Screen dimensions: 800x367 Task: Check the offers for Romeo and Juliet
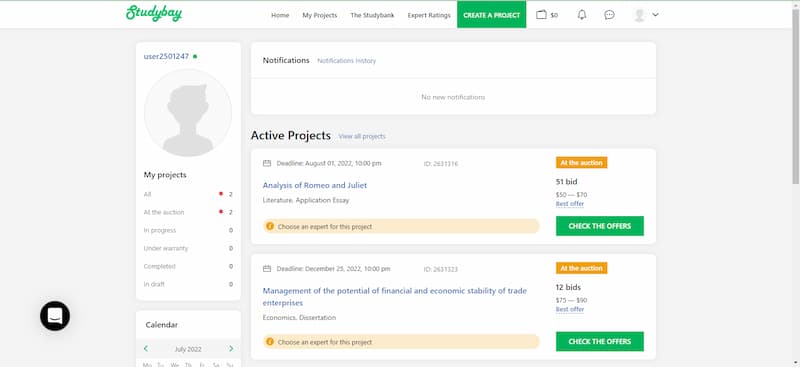tap(599, 226)
